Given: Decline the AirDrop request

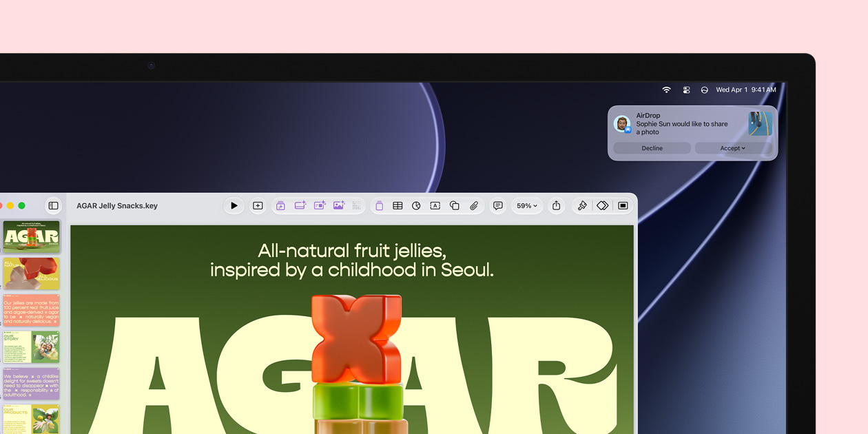Looking at the screenshot, I should (x=652, y=148).
